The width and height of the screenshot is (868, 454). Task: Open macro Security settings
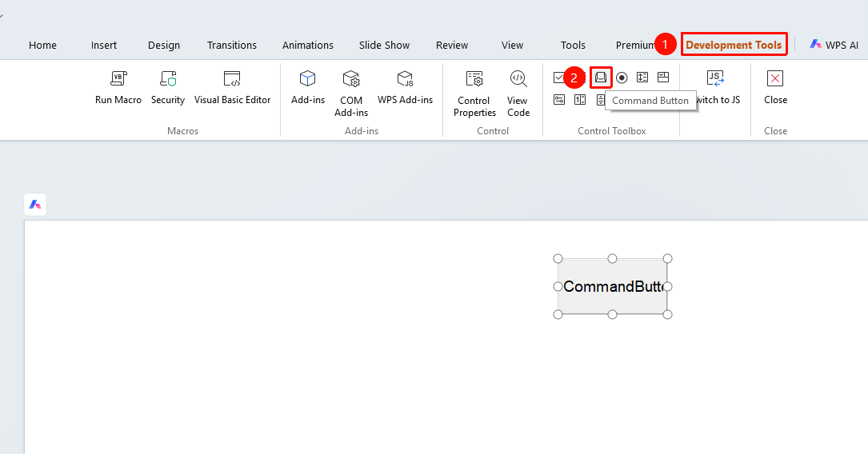coord(168,78)
